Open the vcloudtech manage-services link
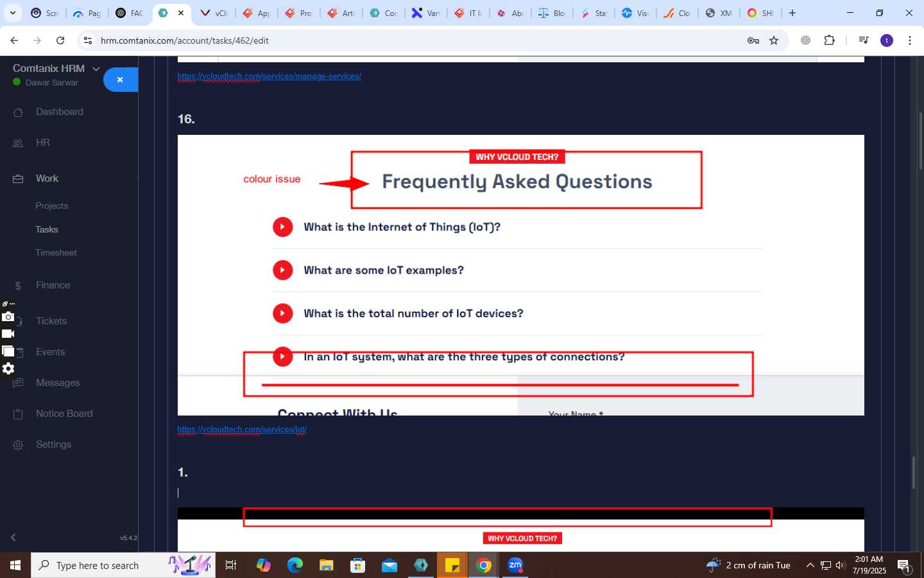 point(269,76)
